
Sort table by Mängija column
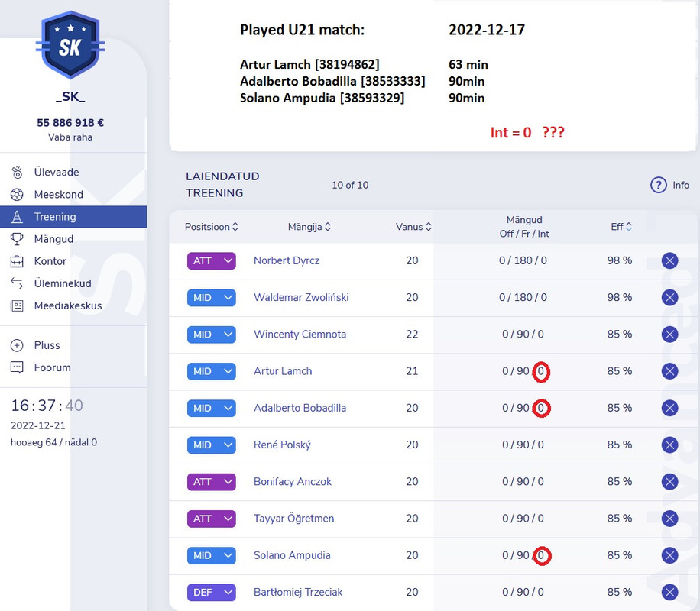pyautogui.click(x=309, y=227)
